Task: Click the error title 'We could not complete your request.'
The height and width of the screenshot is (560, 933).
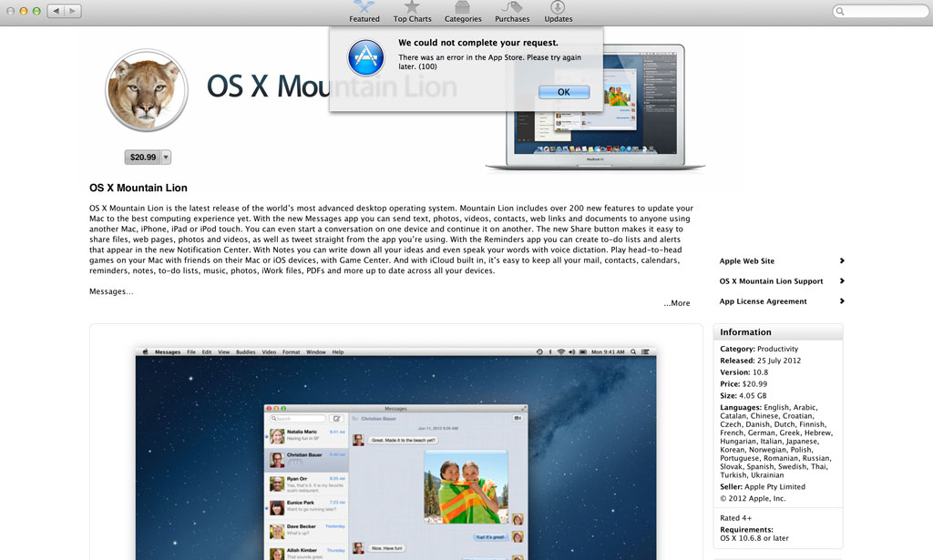Action: pos(478,43)
